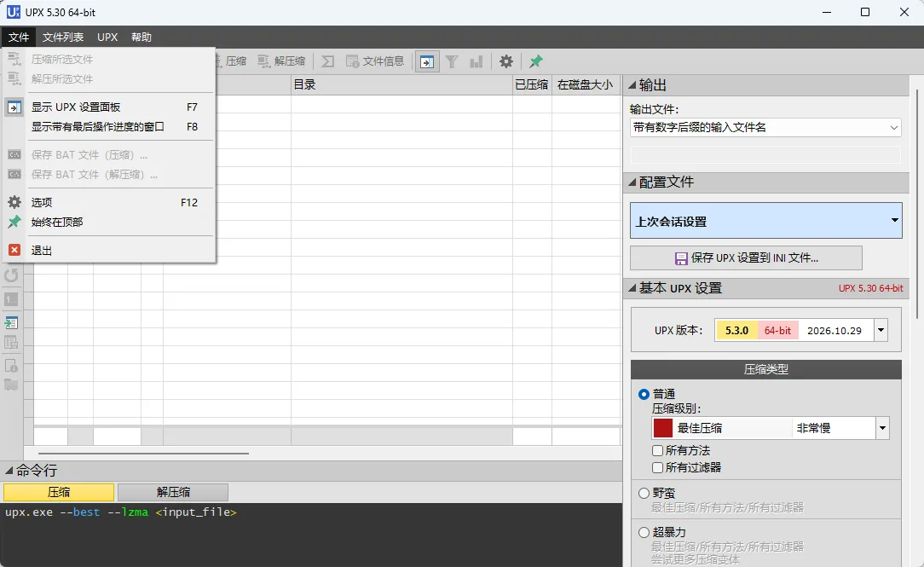Select 退出 from the file menu
924x567 pixels.
click(x=110, y=251)
